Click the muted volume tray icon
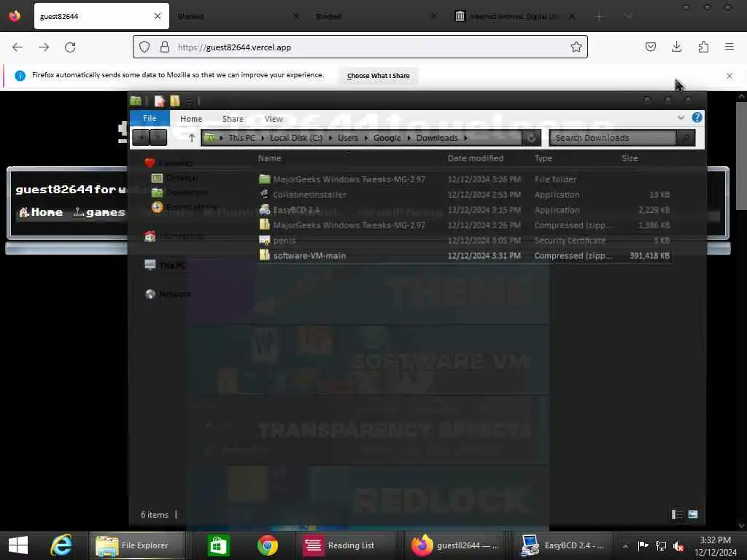This screenshot has width=747, height=560. [678, 545]
